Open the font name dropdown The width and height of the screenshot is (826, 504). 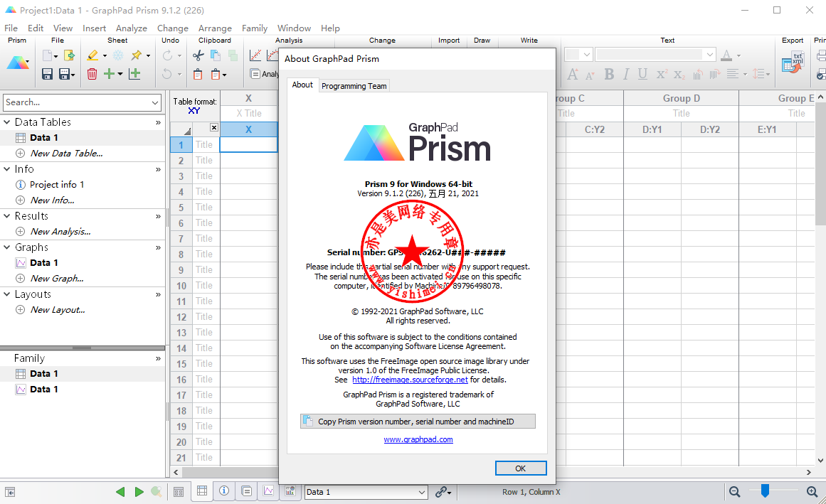click(x=709, y=54)
